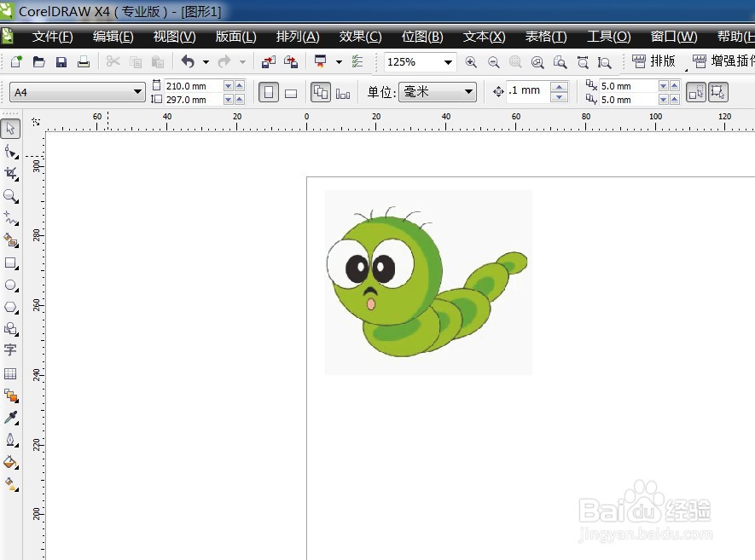Open the 工具(O) menu

(x=608, y=37)
